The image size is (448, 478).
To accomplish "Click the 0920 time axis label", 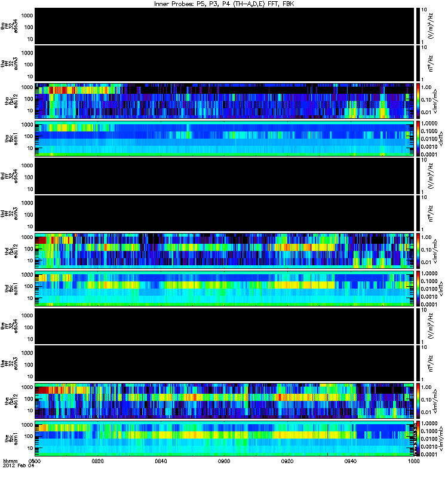I will (287, 461).
